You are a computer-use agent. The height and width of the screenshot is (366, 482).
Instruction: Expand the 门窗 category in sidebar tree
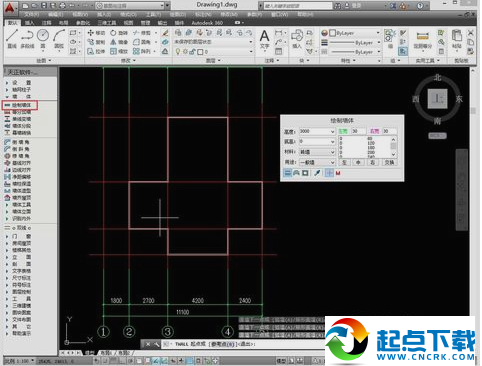coord(21,236)
